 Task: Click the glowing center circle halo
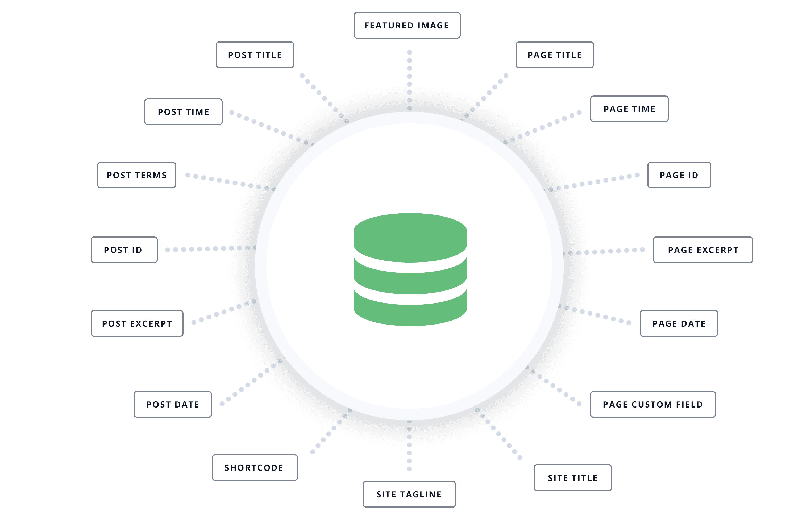(x=399, y=266)
